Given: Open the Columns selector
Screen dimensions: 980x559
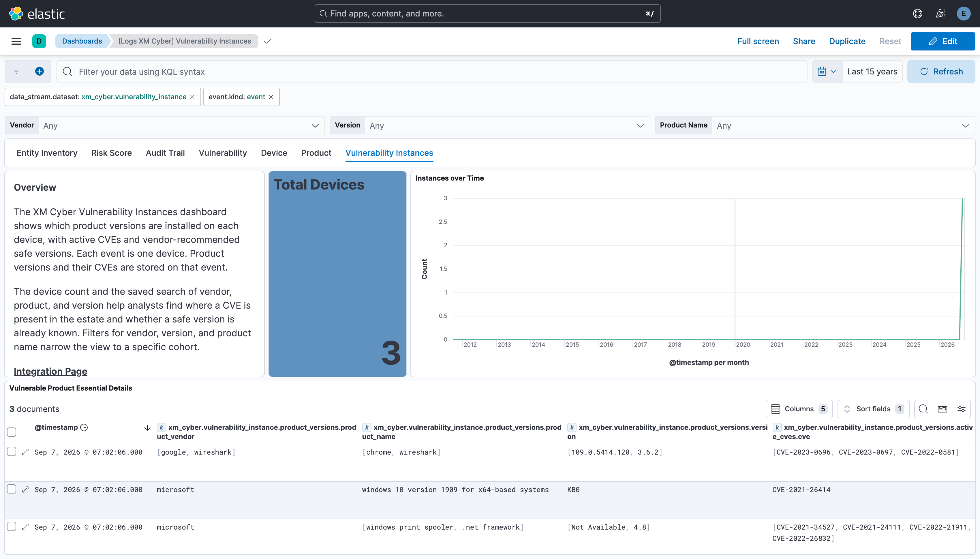Looking at the screenshot, I should (x=799, y=409).
